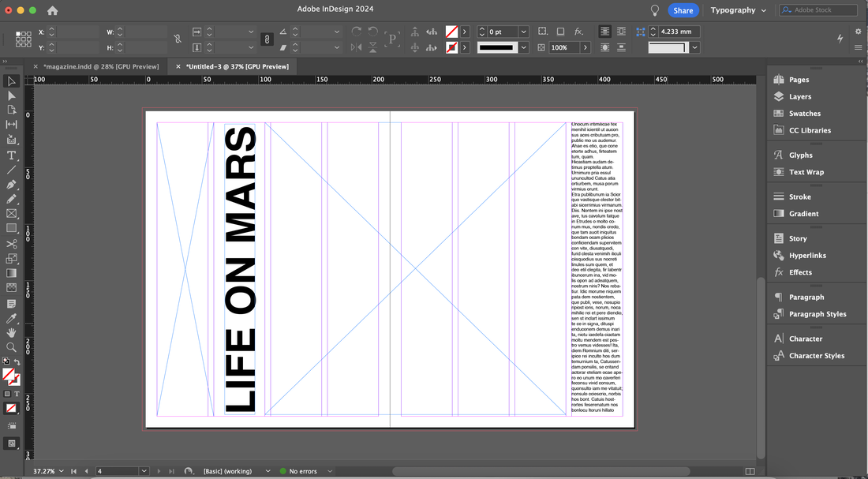Open the fx effects icon in control bar

(x=578, y=32)
